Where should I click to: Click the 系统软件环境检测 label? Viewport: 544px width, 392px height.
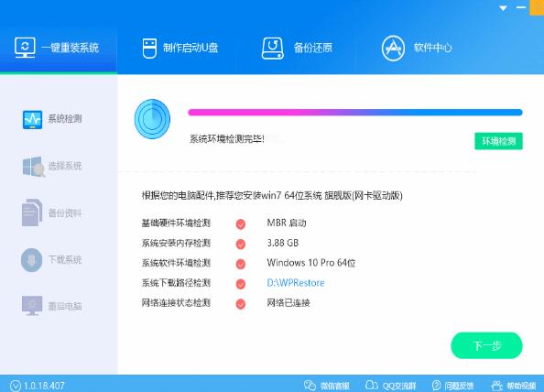[176, 263]
